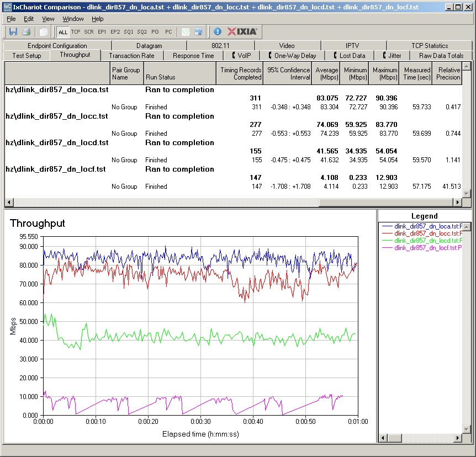Click results table scroll up arrow
The width and height of the screenshot is (476, 457).
(466, 66)
